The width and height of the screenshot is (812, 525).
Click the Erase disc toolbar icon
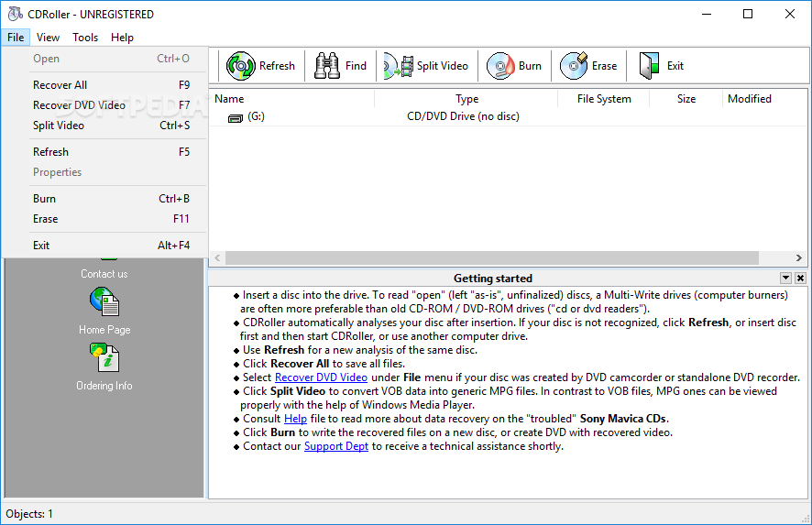tap(574, 66)
